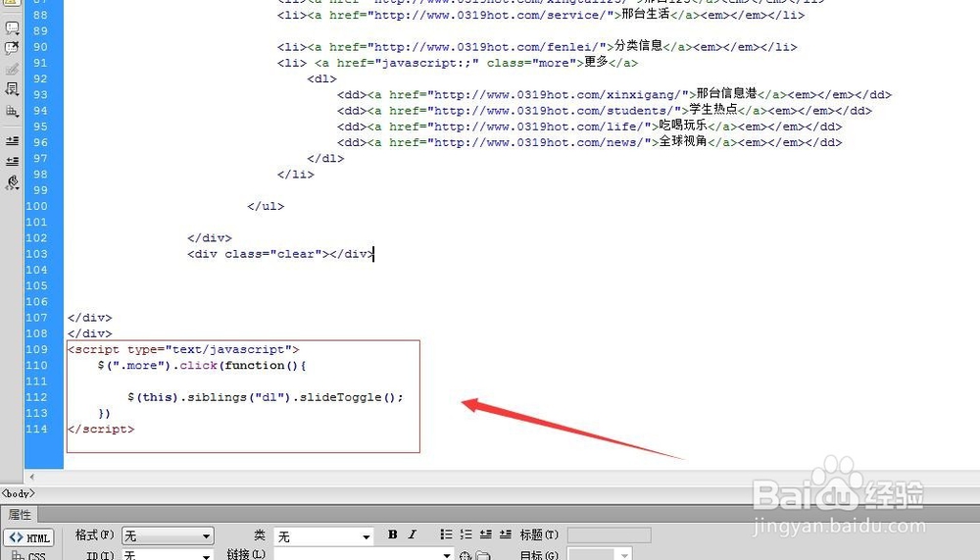This screenshot has height=560, width=980.
Task: Click the 学生热点 link text in the code
Action: point(713,110)
